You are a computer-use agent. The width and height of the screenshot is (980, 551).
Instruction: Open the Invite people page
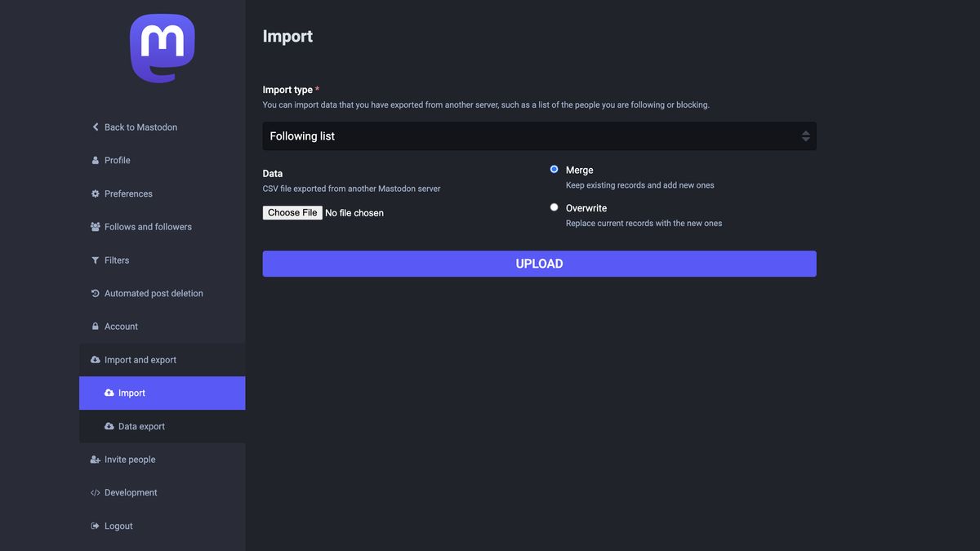coord(129,459)
